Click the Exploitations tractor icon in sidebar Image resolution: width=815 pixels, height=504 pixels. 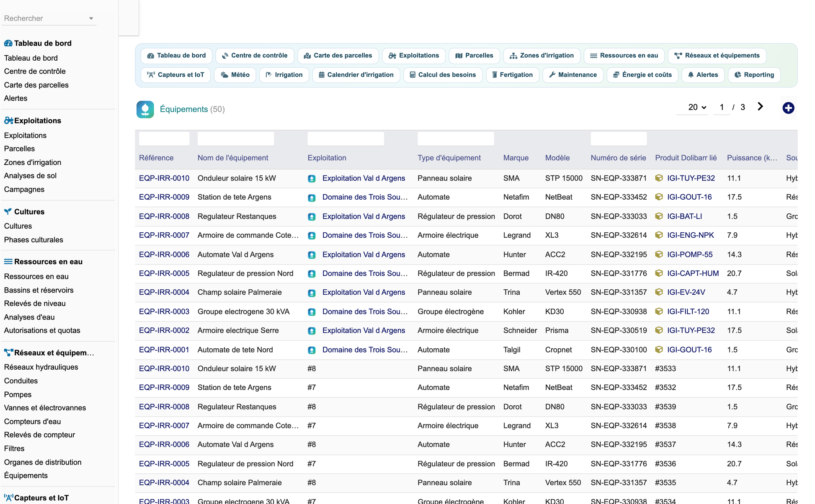pyautogui.click(x=8, y=121)
